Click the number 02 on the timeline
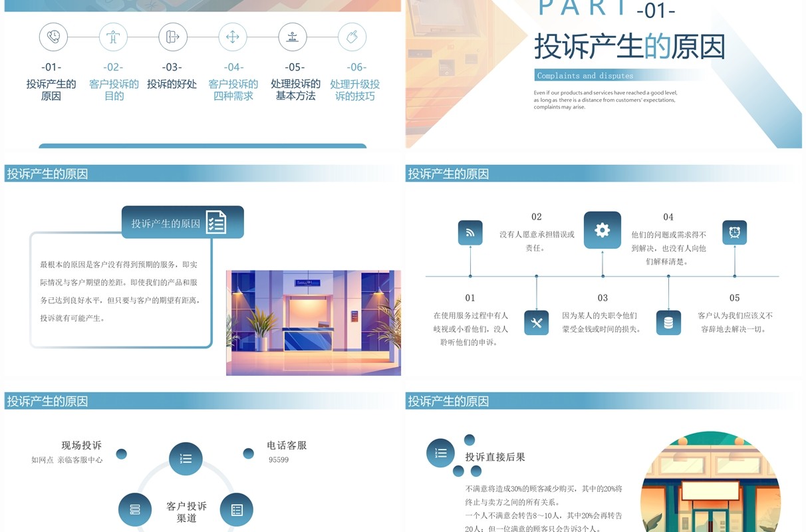This screenshot has width=806, height=532. tap(537, 217)
